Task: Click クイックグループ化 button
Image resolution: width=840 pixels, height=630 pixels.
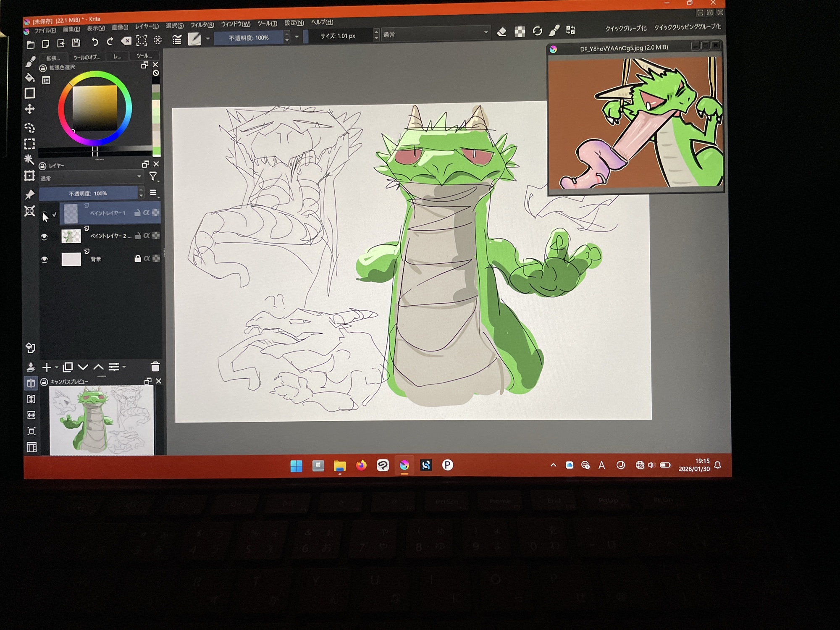Action: click(x=626, y=29)
